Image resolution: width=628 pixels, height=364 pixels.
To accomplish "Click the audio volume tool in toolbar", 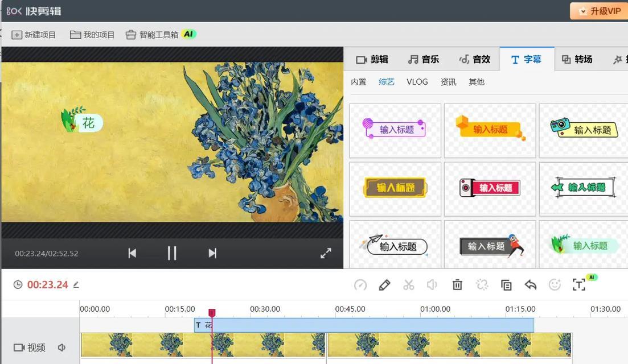I will pyautogui.click(x=432, y=285).
